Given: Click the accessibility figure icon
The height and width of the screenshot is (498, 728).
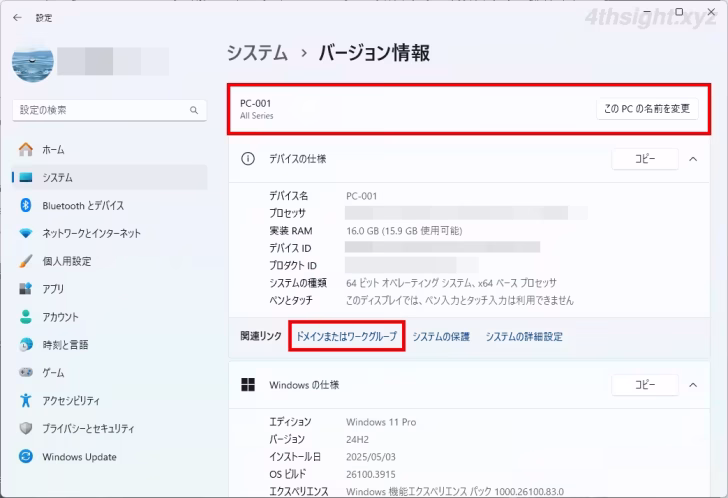Looking at the screenshot, I should click(x=26, y=400).
